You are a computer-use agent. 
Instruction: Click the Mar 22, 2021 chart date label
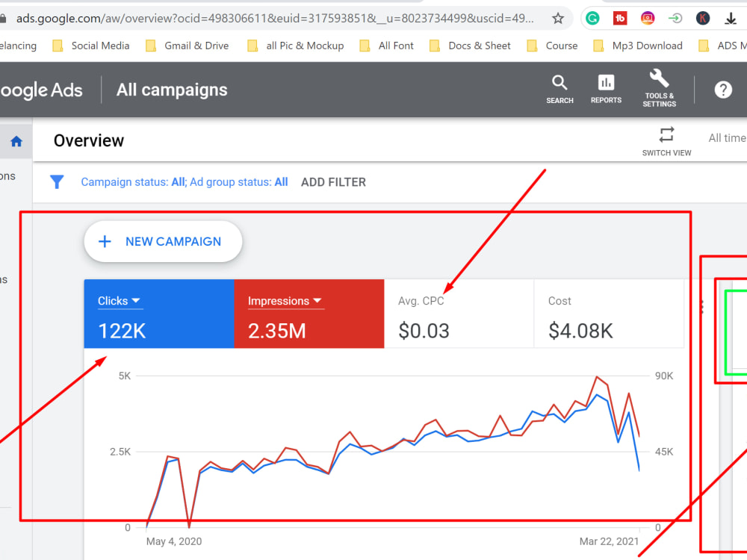point(609,541)
